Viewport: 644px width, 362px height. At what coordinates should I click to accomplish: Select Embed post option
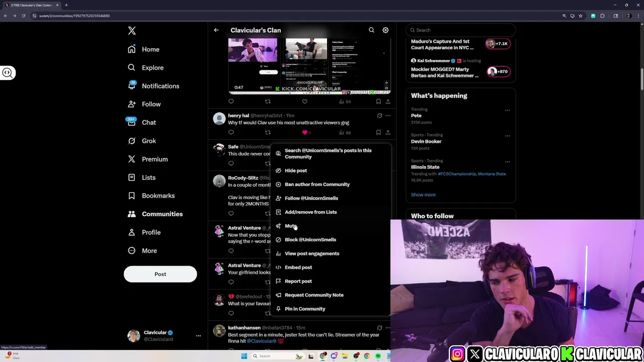pos(331,267)
